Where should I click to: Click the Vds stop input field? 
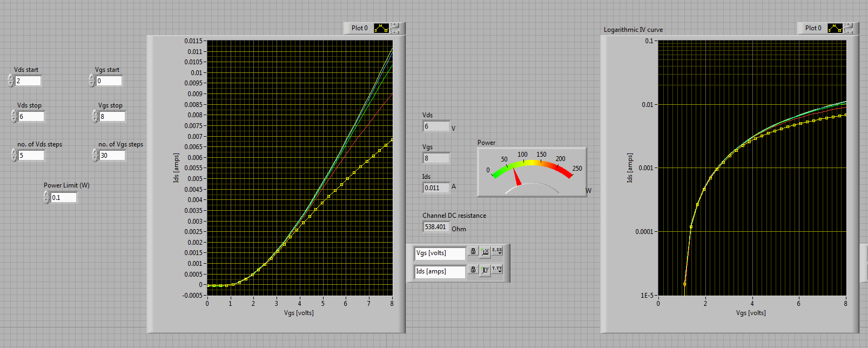tap(31, 117)
